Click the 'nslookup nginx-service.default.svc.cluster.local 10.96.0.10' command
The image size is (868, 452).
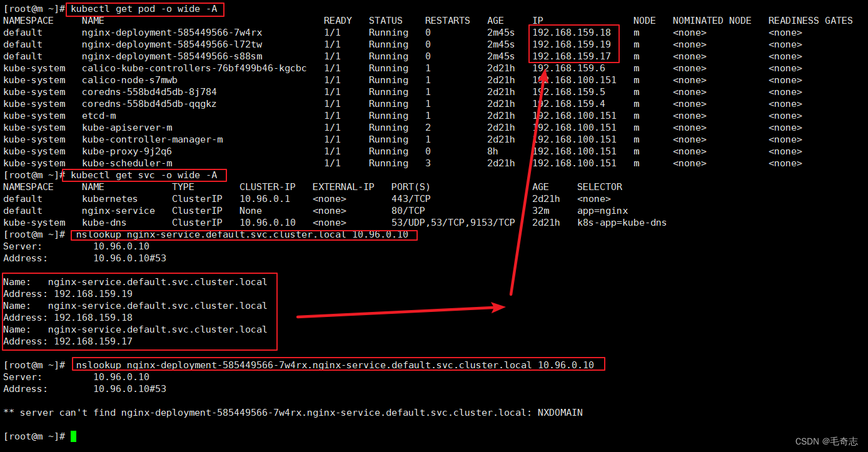pos(243,234)
